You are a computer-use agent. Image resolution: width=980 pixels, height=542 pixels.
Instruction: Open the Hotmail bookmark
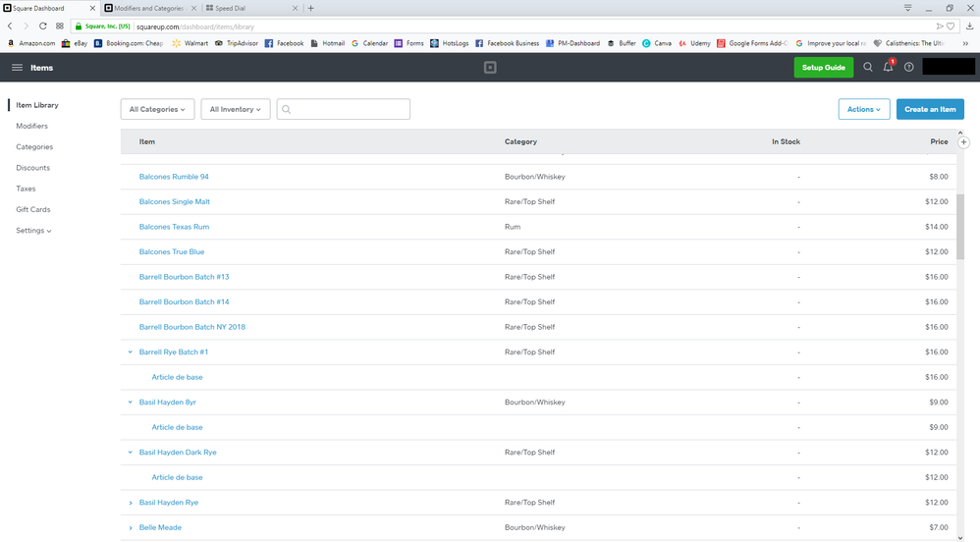click(328, 43)
